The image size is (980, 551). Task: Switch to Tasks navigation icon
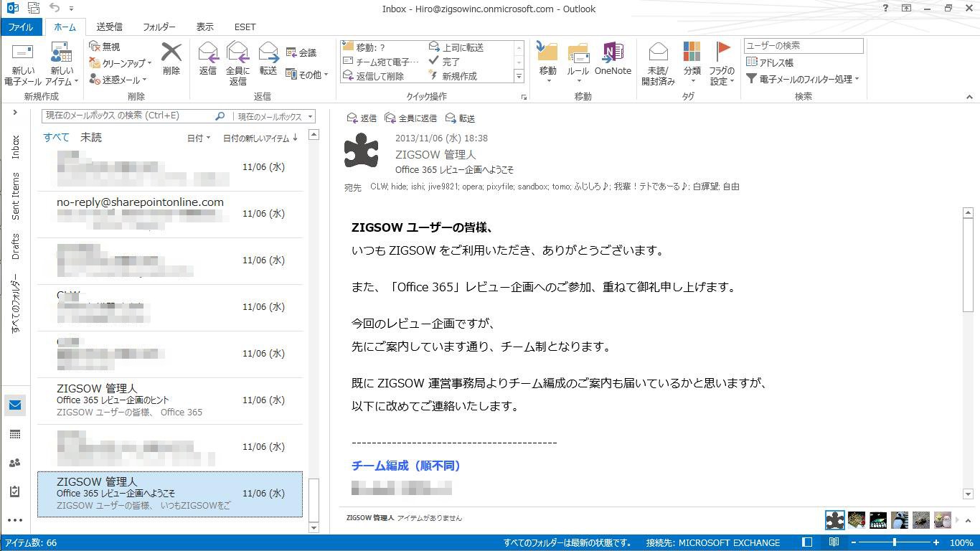tap(15, 491)
